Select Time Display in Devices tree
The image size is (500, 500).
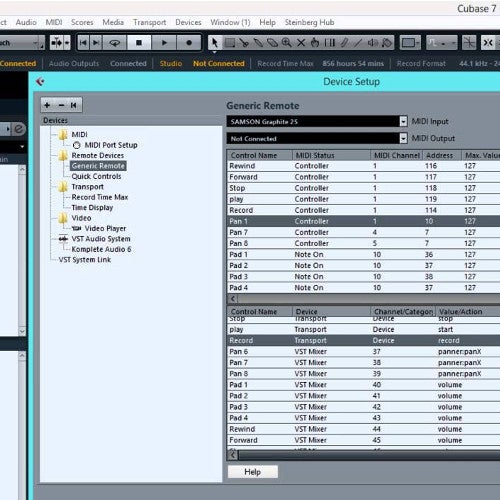[x=92, y=208]
